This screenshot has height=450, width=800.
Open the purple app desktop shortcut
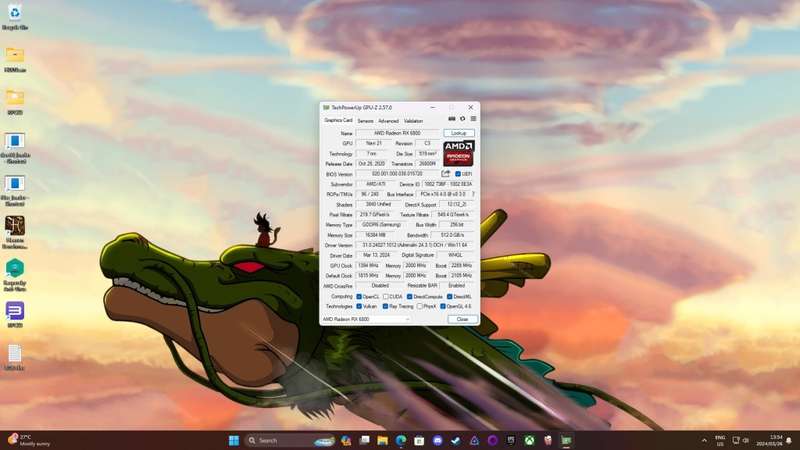(x=15, y=314)
